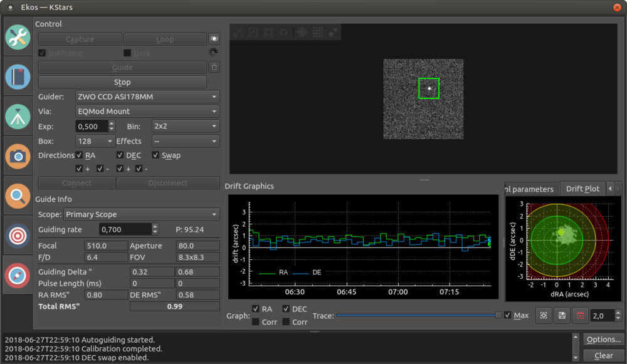Open the Capture module (camera icon)
The width and height of the screenshot is (627, 364).
point(18,156)
